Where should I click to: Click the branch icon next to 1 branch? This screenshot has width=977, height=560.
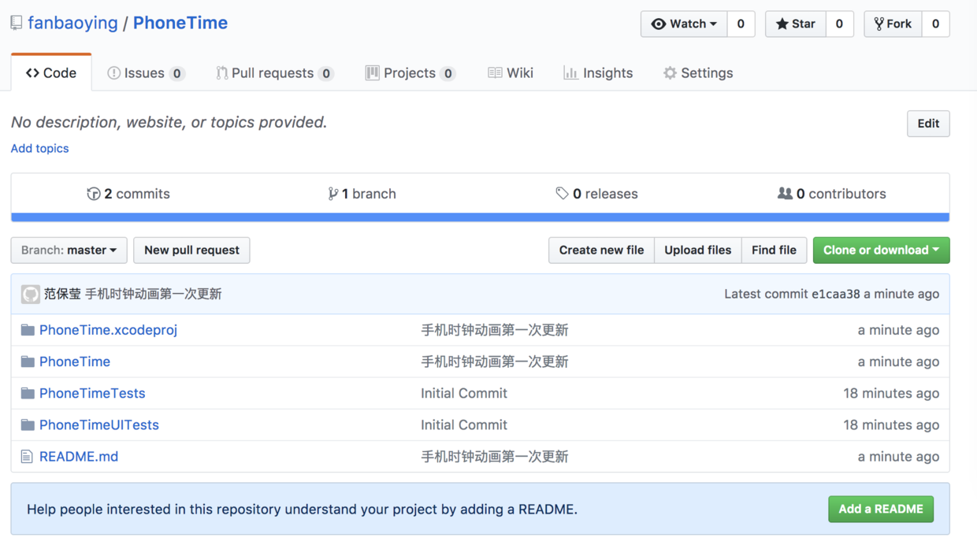tap(332, 194)
